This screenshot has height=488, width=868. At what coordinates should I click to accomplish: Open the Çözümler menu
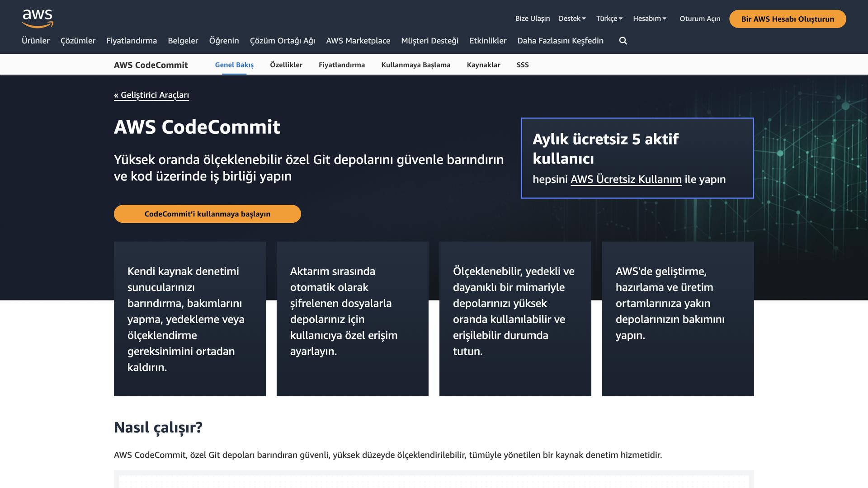[x=78, y=41]
